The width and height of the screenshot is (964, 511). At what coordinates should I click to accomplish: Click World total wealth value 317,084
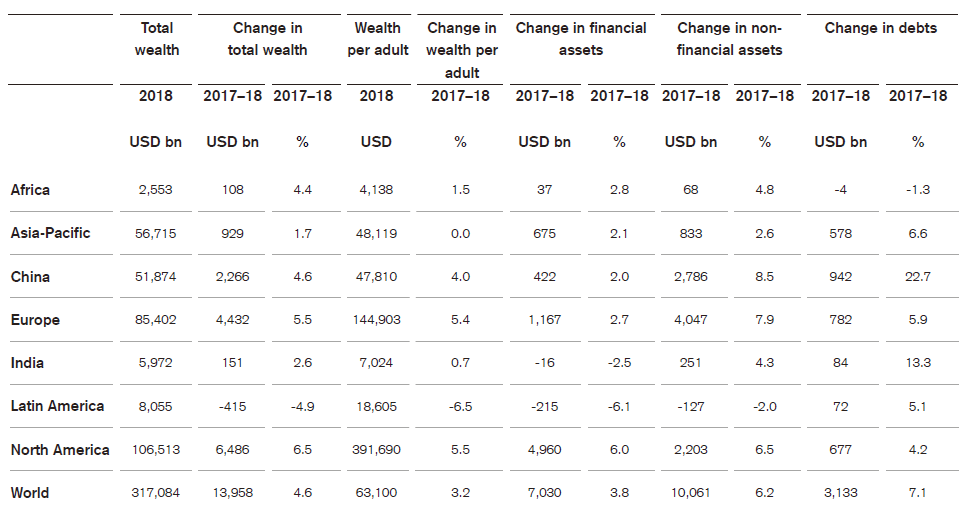point(156,493)
